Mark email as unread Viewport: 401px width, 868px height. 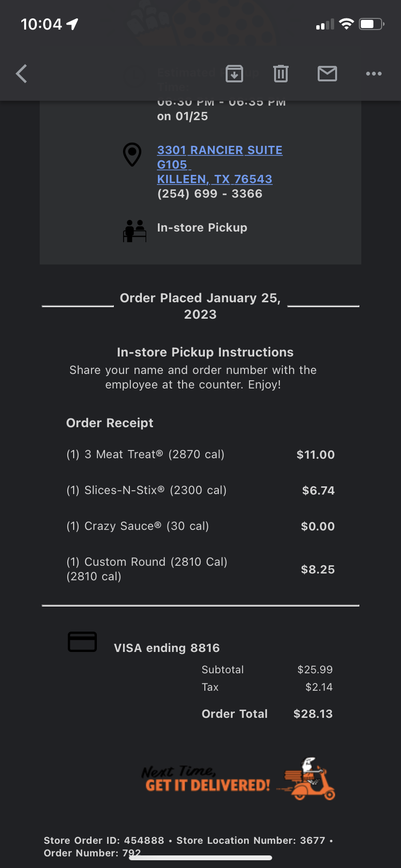point(327,74)
